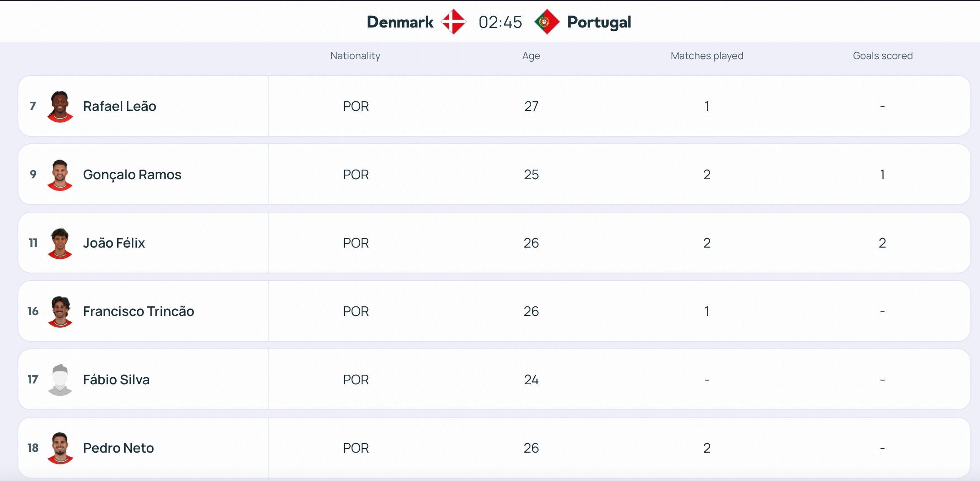Image resolution: width=980 pixels, height=481 pixels.
Task: Open the Denmark team name link
Action: pos(400,22)
